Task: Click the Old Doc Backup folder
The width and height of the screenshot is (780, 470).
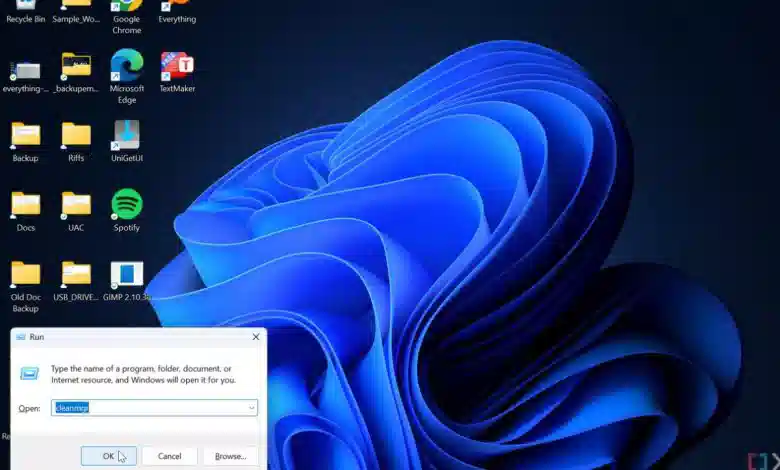Action: click(x=25, y=286)
